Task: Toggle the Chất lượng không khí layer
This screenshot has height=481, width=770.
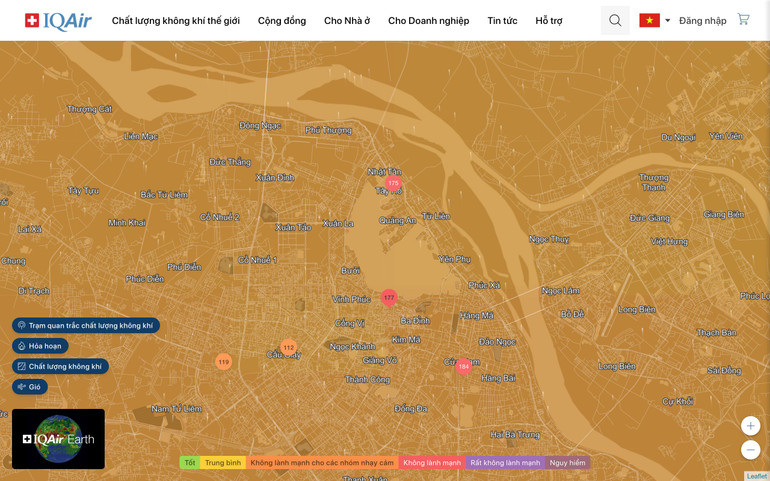Action: pyautogui.click(x=60, y=366)
